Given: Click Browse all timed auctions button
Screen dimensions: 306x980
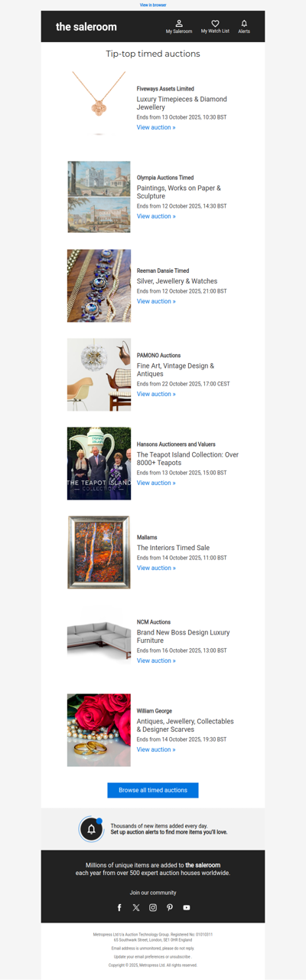Looking at the screenshot, I should [153, 790].
